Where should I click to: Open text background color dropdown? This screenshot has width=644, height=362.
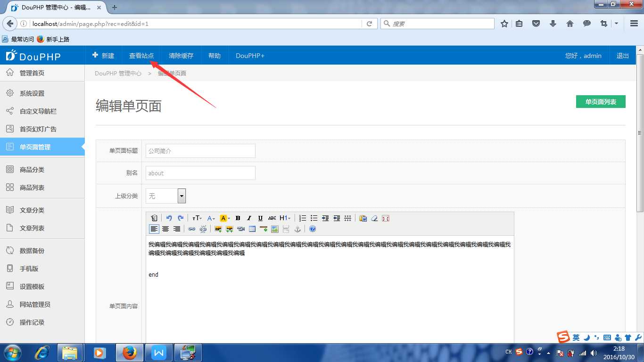(225, 218)
